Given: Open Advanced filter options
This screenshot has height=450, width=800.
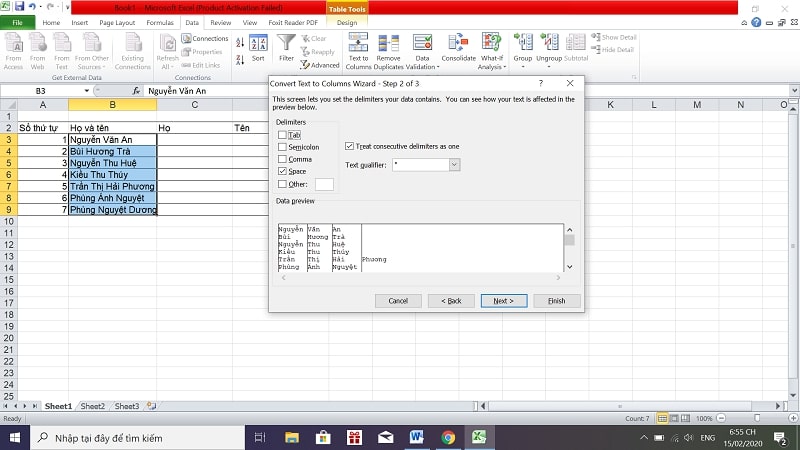Looking at the screenshot, I should coord(320,65).
